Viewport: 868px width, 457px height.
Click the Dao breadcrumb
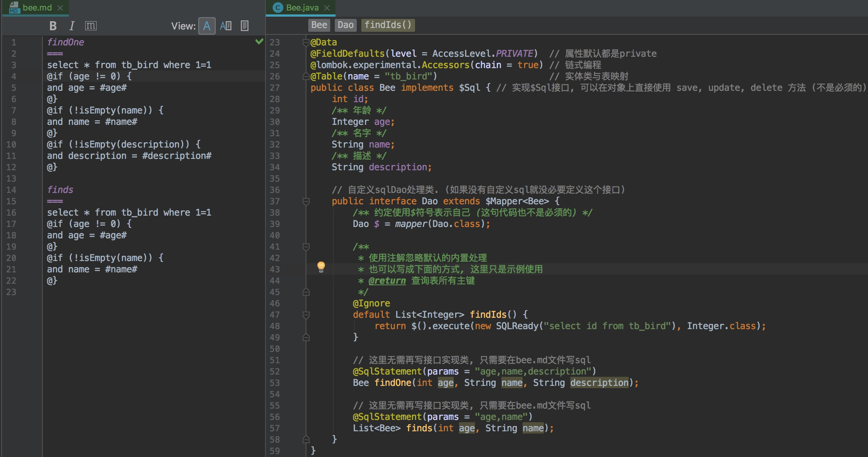click(x=345, y=25)
